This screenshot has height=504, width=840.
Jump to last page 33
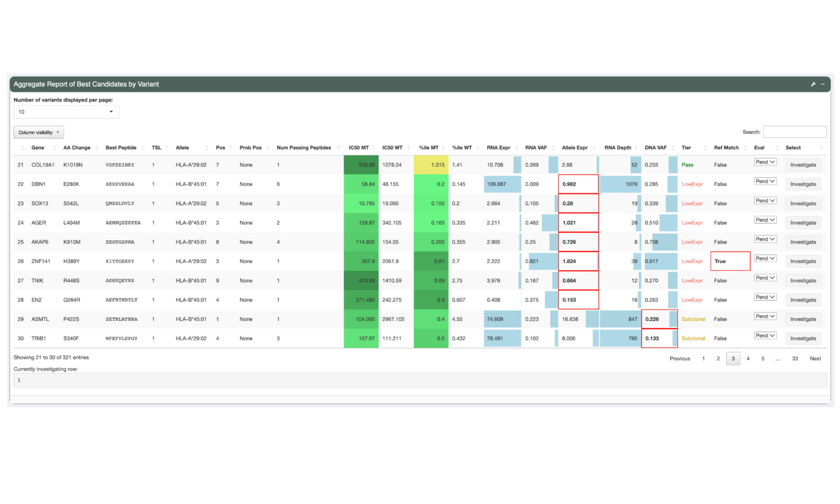[x=795, y=359]
